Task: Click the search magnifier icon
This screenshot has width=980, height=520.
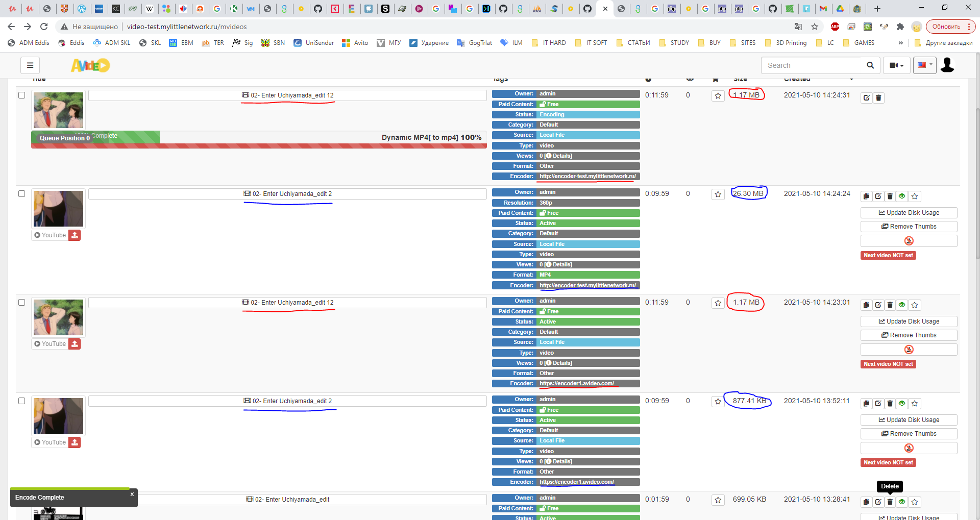Action: (870, 65)
